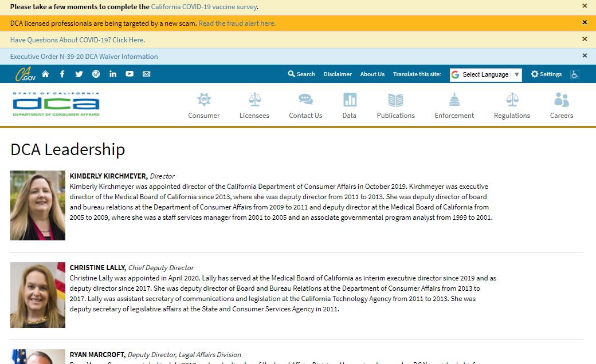
Task: Click the Careers people icon
Action: [x=562, y=100]
